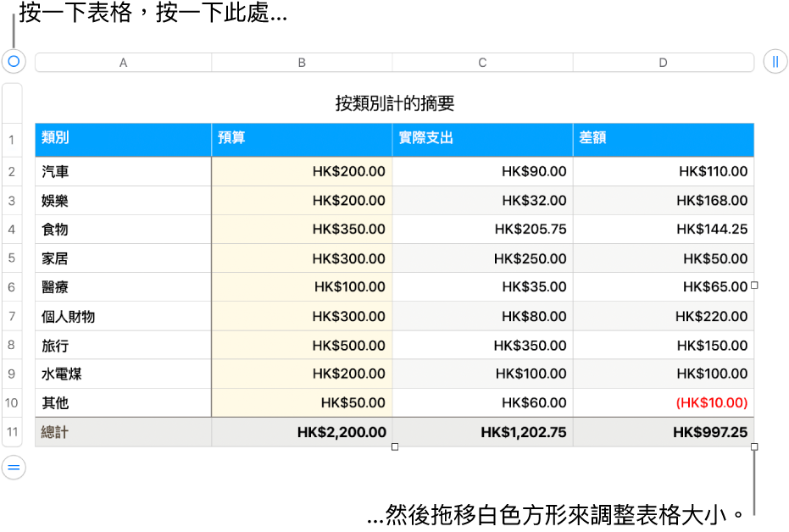The image size is (789, 532).
Task: Click the 差額 header cell
Action: [664, 140]
